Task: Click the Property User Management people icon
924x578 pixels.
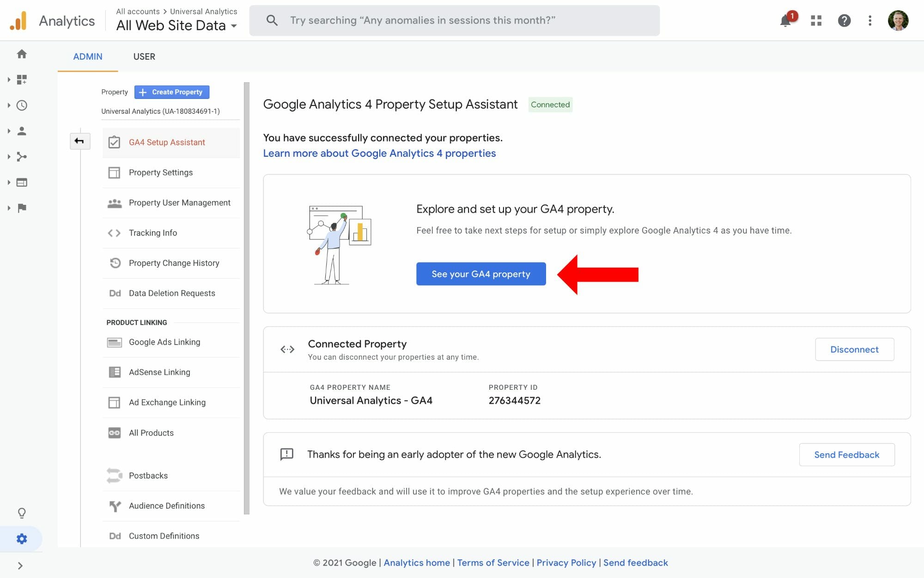Action: click(115, 203)
